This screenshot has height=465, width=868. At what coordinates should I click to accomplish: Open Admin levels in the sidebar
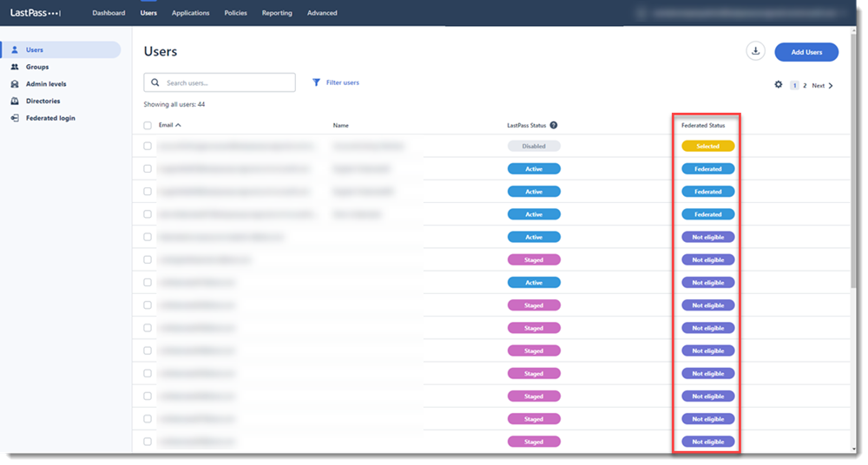point(45,84)
